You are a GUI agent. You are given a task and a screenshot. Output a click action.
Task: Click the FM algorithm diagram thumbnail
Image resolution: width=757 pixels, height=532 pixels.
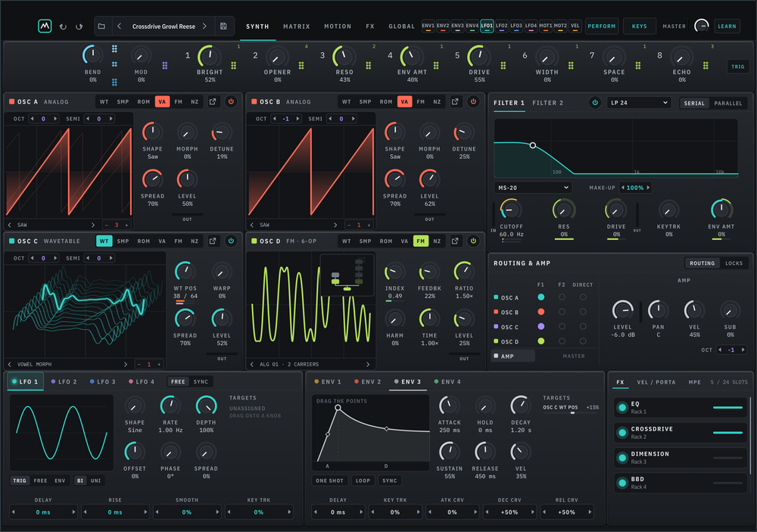(347, 275)
